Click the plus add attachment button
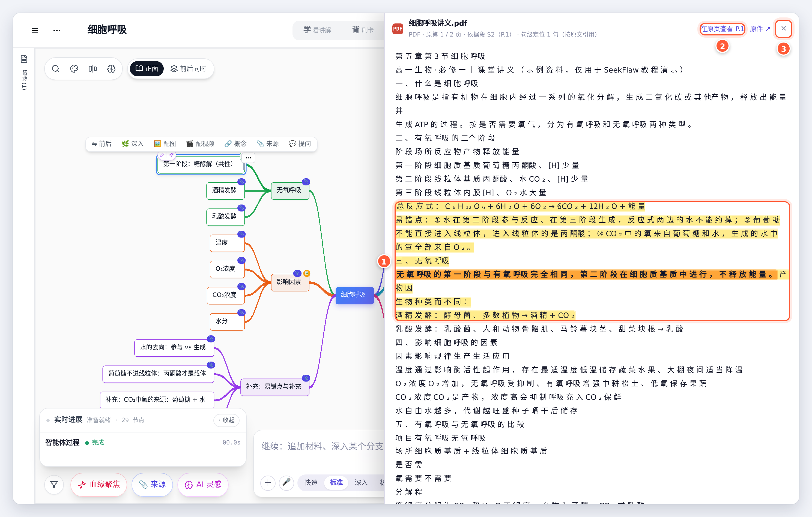Viewport: 812px width, 517px height. [268, 483]
